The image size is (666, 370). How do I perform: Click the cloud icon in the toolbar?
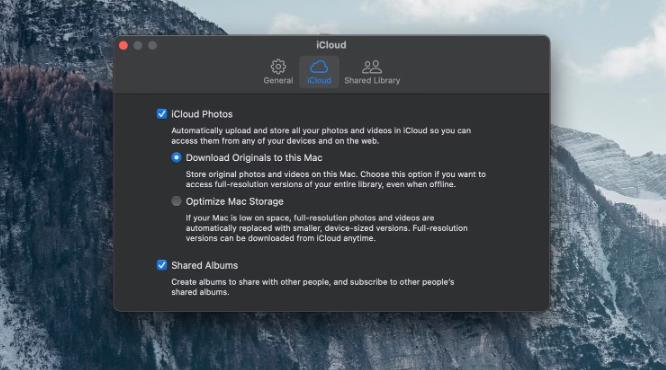pos(319,66)
